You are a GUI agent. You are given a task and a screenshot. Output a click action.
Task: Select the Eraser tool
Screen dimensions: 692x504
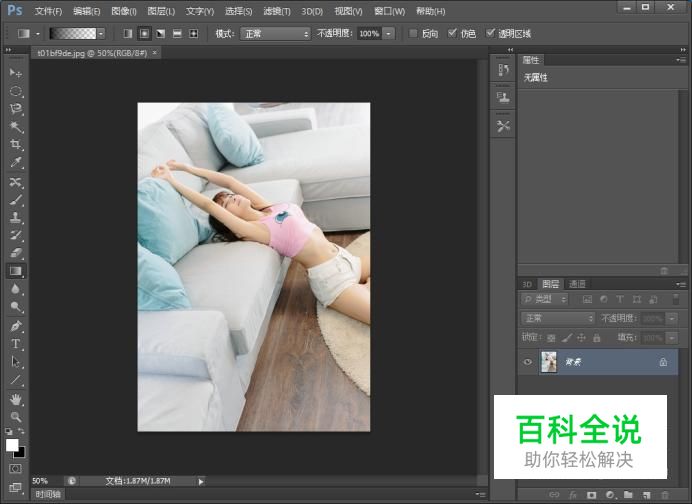click(x=16, y=253)
